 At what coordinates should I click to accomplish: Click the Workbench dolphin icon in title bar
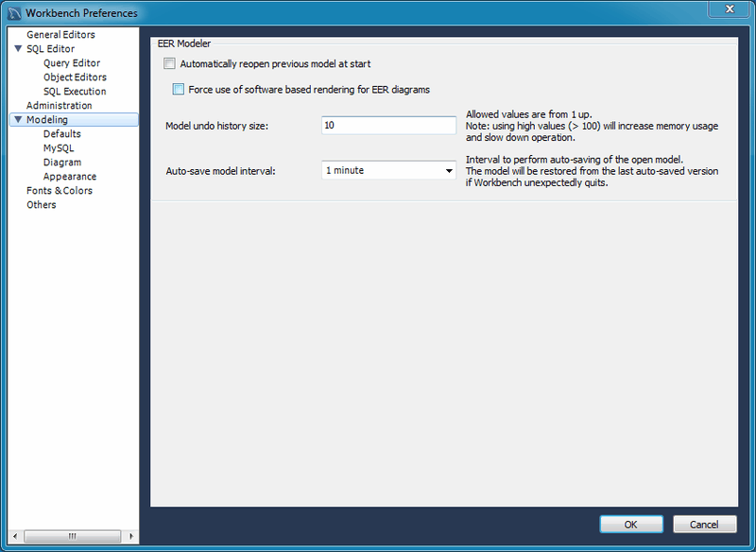point(14,13)
